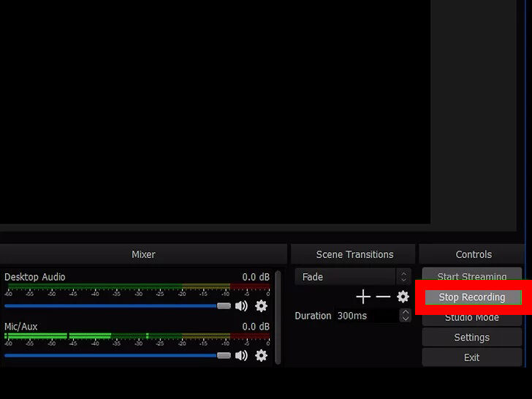Click the Duration 300ms input field

pyautogui.click(x=365, y=316)
